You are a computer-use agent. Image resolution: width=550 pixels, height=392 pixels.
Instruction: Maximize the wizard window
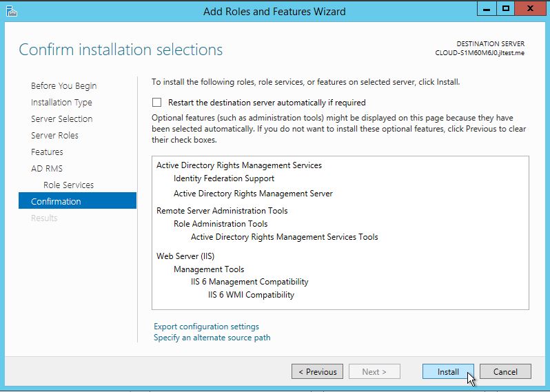click(505, 9)
